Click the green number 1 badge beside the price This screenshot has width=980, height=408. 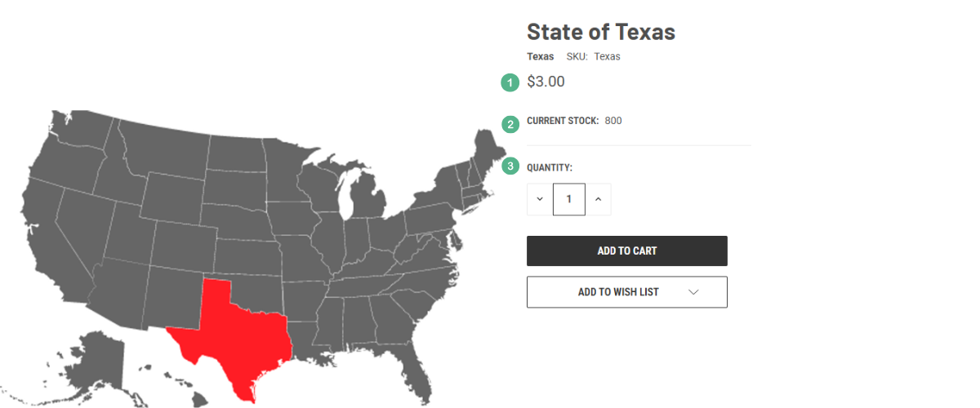point(510,82)
